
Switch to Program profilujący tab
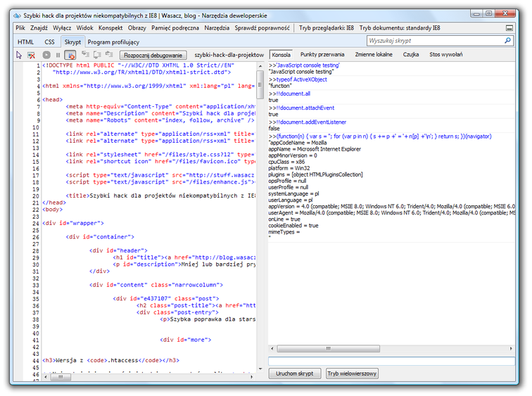tap(113, 42)
